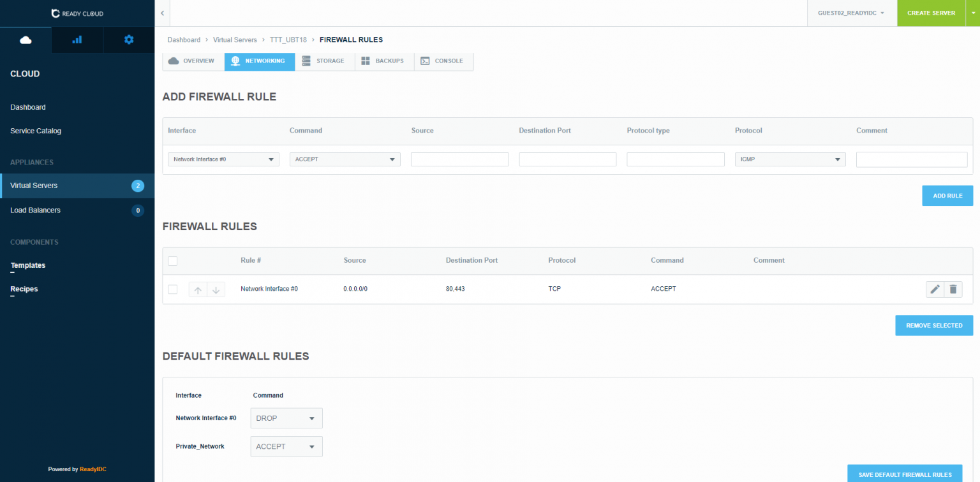Open Recipes in the sidebar
Screen dimensions: 980x482
pos(24,289)
